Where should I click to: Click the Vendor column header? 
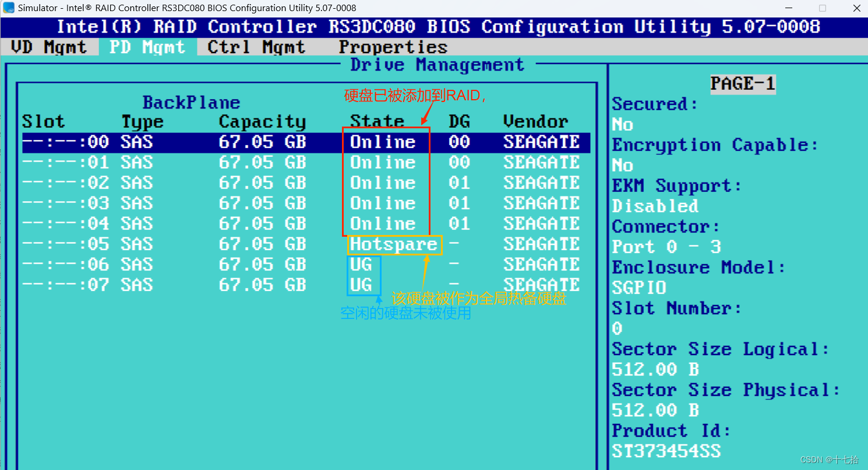point(535,122)
